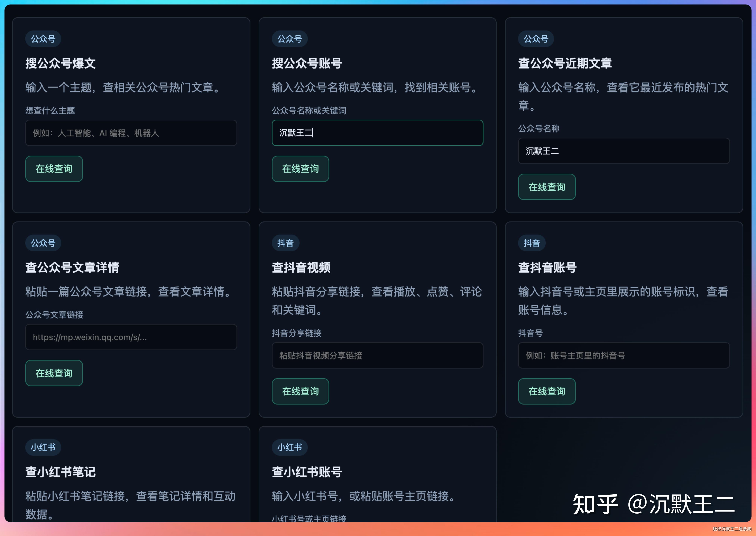This screenshot has height=536, width=756.
Task: Click the 搜公众号账号 card title
Action: [307, 63]
